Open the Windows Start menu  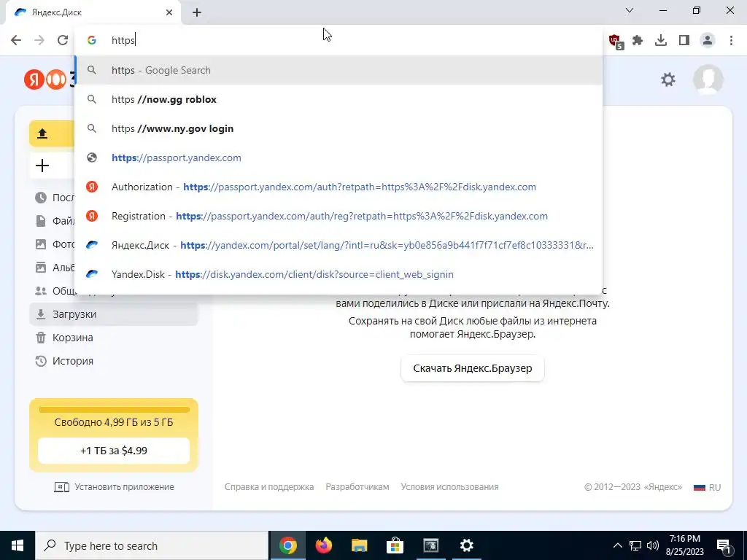tap(18, 545)
